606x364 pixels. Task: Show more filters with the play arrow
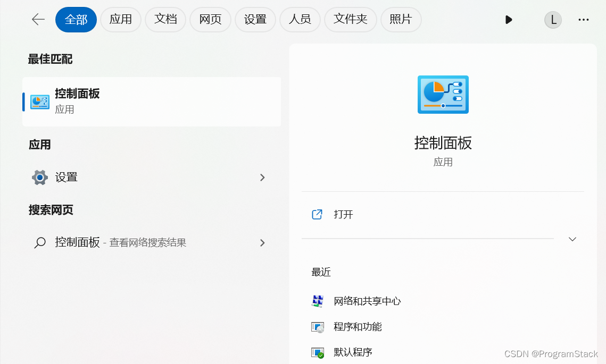(509, 20)
